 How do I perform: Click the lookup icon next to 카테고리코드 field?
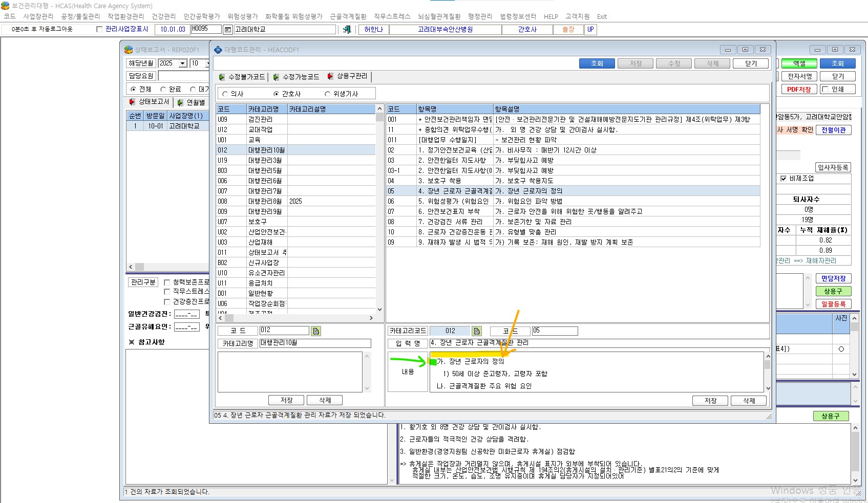tap(477, 331)
